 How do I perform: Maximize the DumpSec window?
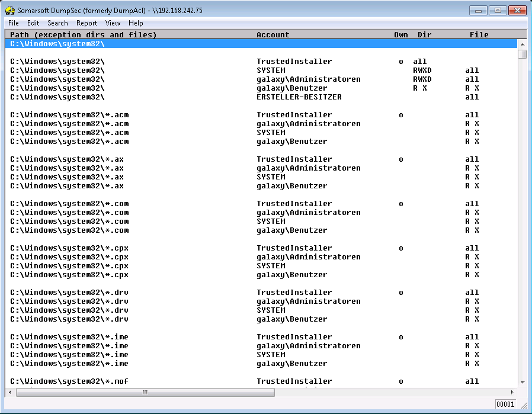pos(498,10)
